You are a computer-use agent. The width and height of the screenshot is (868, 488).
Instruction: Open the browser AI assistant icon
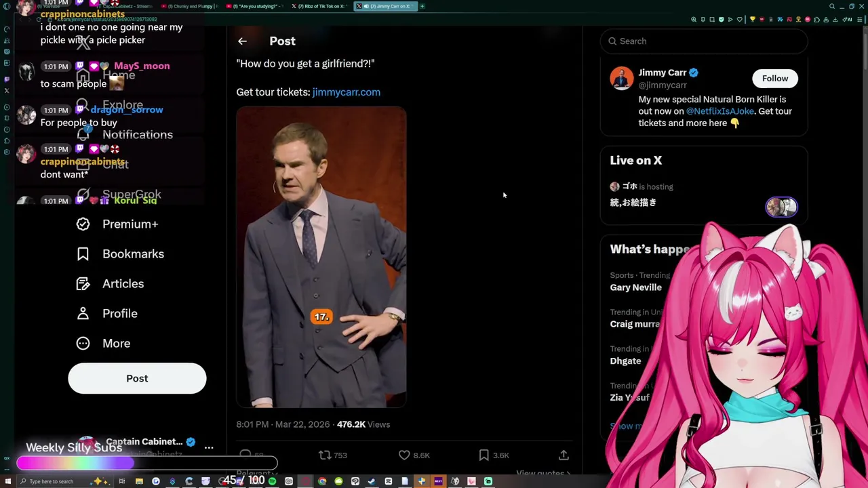(848, 20)
